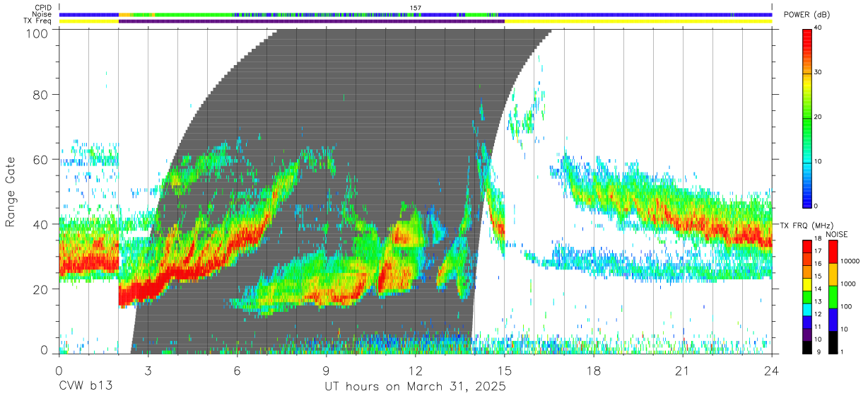Image resolution: width=868 pixels, height=401 pixels.
Task: Click the 10000 label on NOISE colorbar
Action: [x=852, y=262]
